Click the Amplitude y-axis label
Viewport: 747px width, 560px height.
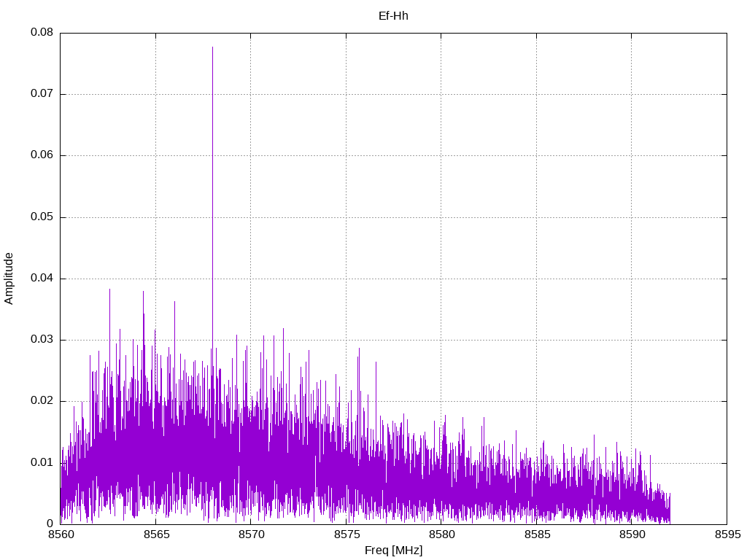coord(9,278)
